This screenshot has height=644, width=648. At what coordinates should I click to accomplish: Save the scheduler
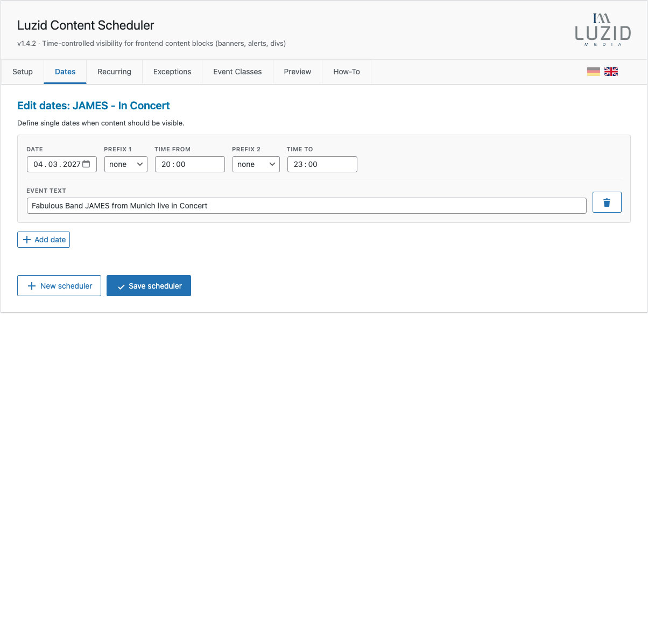click(x=149, y=285)
